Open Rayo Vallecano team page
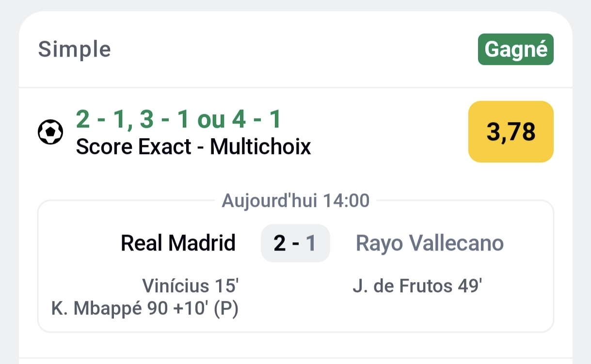 coord(430,243)
